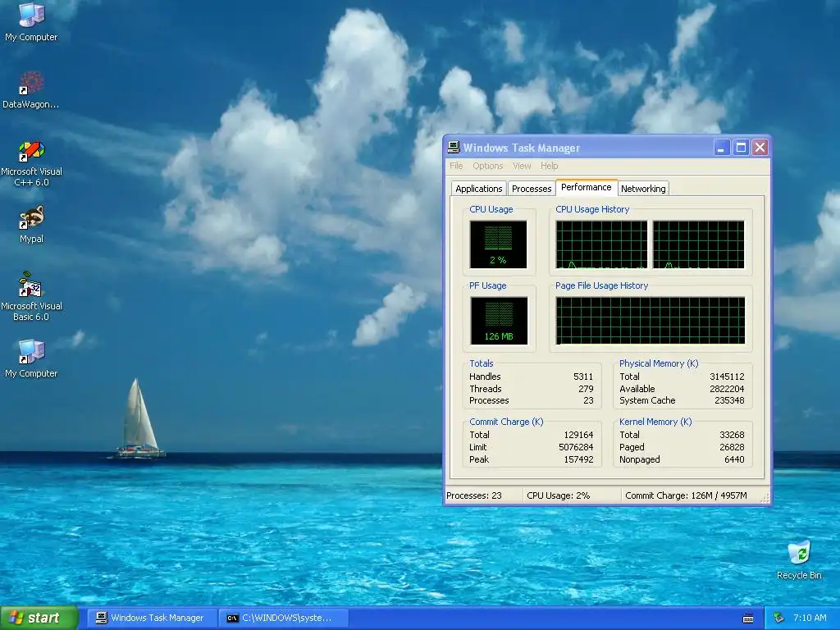Click the Threads value 279
This screenshot has height=630, width=840.
coord(586,389)
